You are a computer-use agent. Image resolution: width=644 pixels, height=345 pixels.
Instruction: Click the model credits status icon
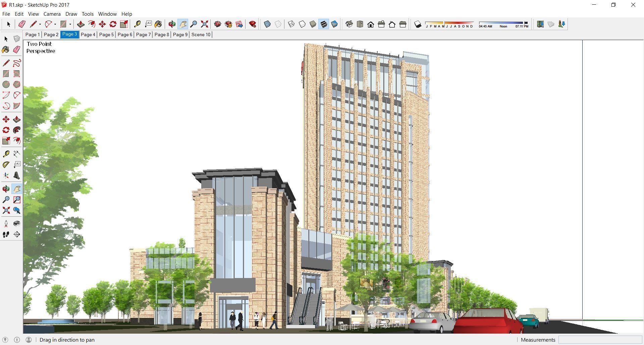(x=17, y=340)
